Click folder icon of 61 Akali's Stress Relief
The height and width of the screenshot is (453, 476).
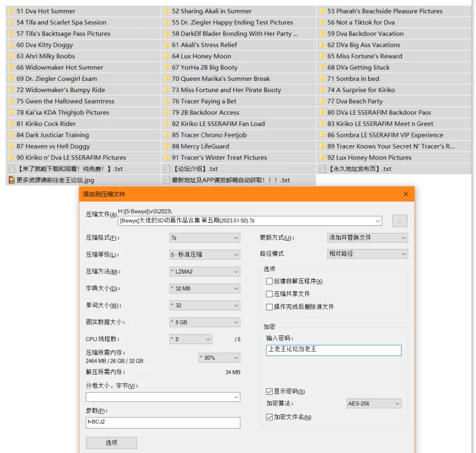tap(167, 45)
